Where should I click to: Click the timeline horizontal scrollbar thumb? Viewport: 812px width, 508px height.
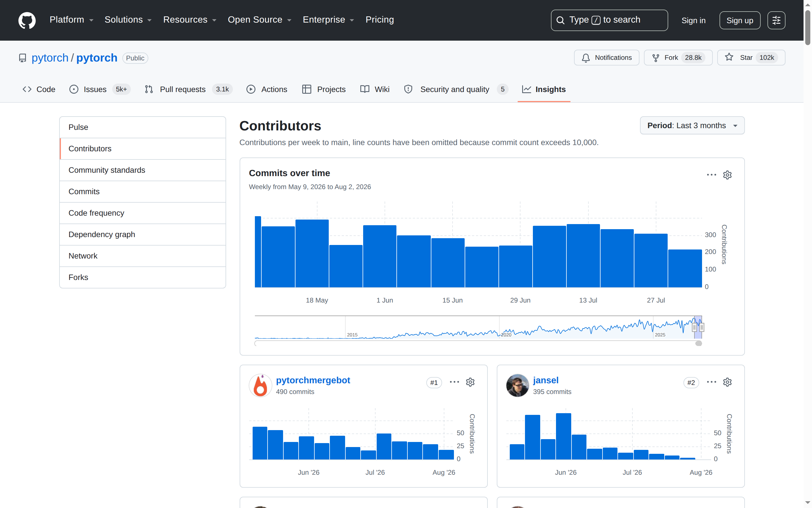(698, 343)
